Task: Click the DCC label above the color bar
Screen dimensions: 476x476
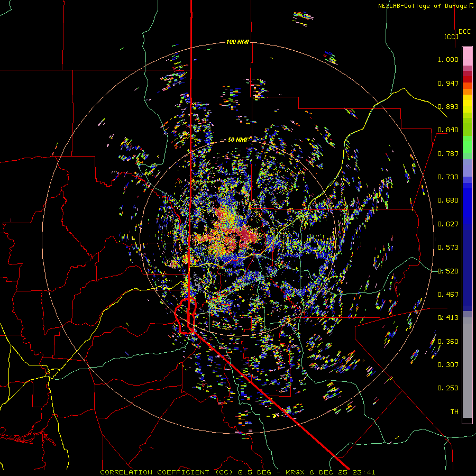Action: point(465,32)
